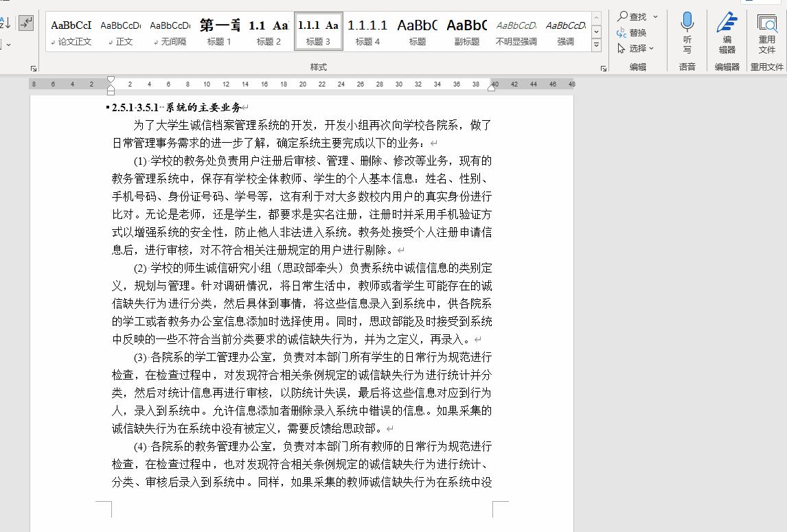Expand the 选择 dropdown chevron
The height and width of the screenshot is (532, 787).
pos(652,49)
